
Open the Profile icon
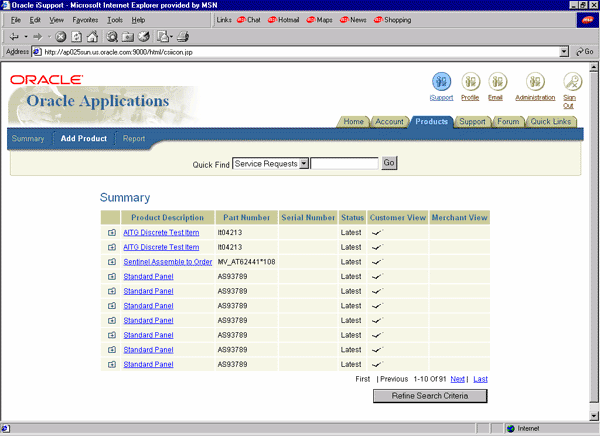[470, 82]
